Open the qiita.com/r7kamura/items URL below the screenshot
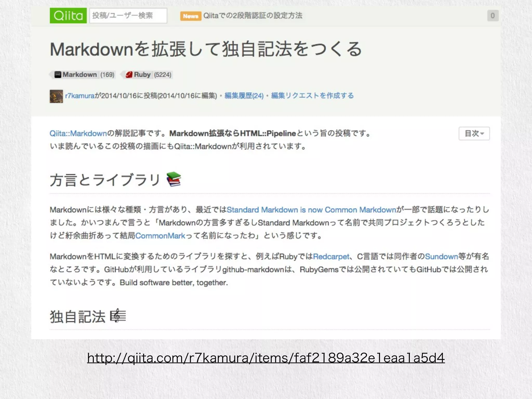Viewport: 532px width, 399px height. [266, 358]
